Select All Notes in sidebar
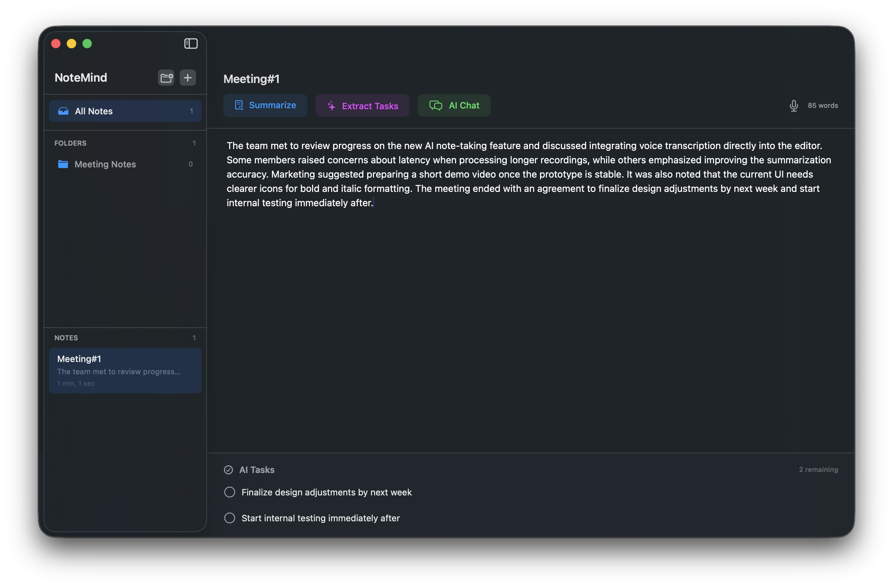This screenshot has height=588, width=893. [x=125, y=111]
